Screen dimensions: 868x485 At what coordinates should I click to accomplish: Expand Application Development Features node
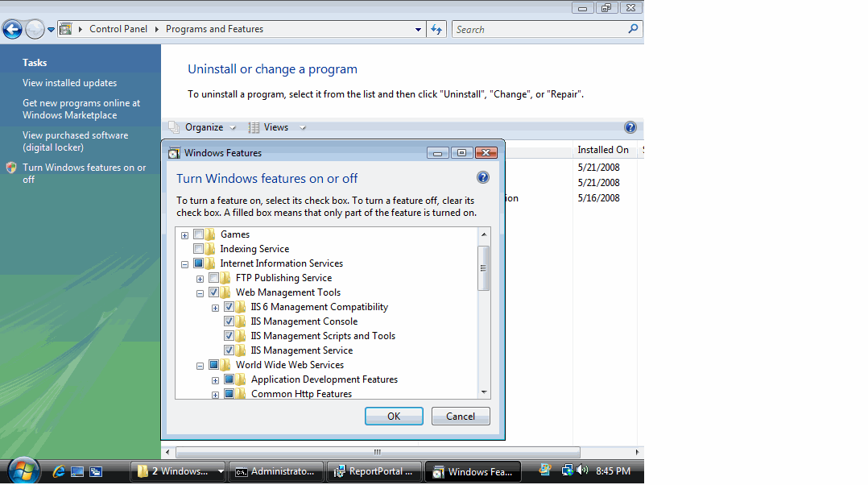coord(215,380)
